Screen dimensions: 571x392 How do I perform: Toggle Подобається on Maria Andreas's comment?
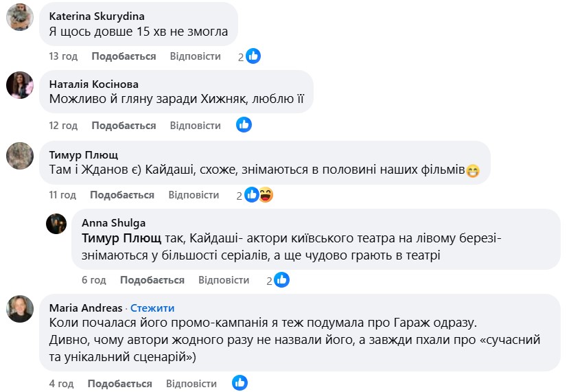tap(119, 384)
